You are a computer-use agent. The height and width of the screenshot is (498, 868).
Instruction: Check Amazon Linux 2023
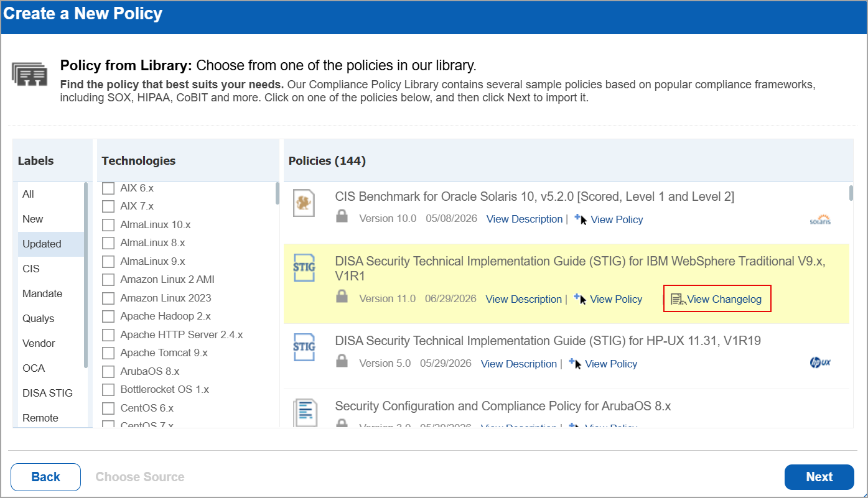[x=108, y=298]
